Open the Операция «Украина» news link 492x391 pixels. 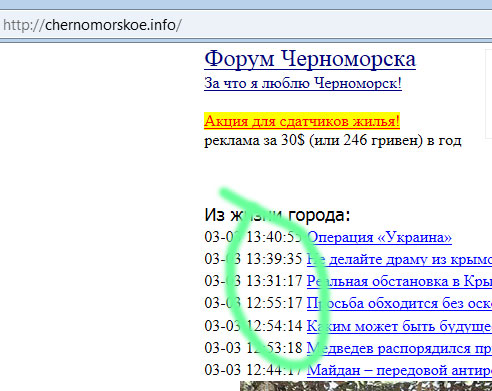click(x=379, y=237)
